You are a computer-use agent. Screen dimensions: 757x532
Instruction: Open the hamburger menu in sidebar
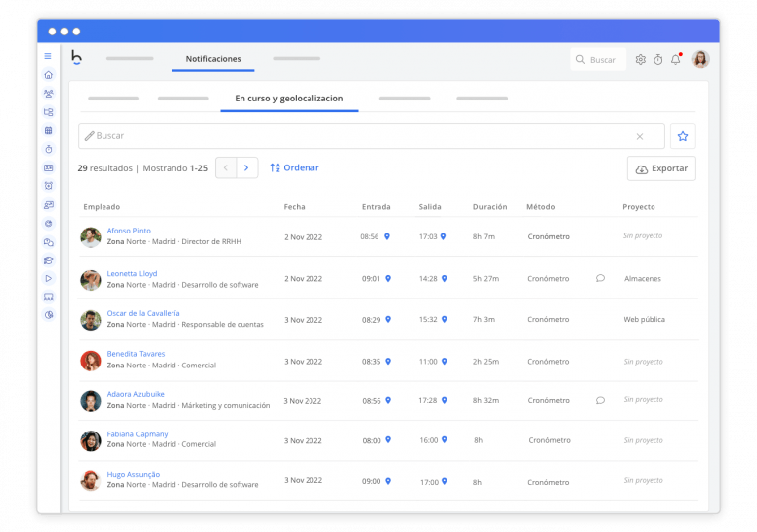48,56
